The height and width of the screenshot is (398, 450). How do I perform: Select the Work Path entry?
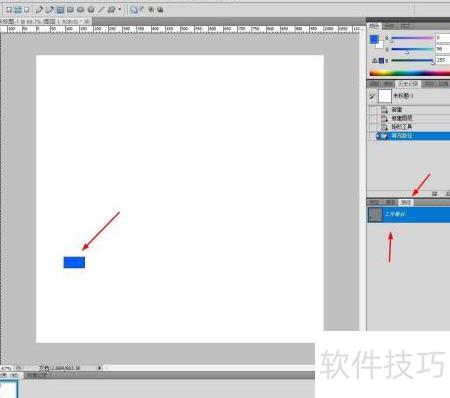409,214
